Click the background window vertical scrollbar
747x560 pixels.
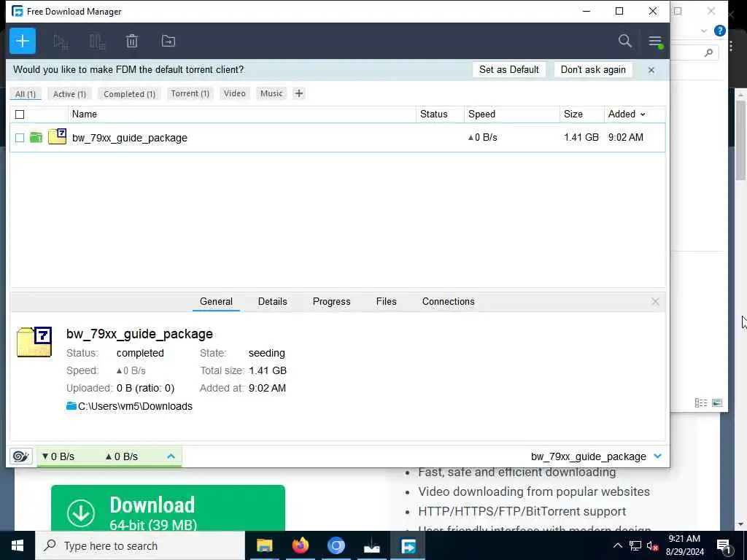point(740,140)
